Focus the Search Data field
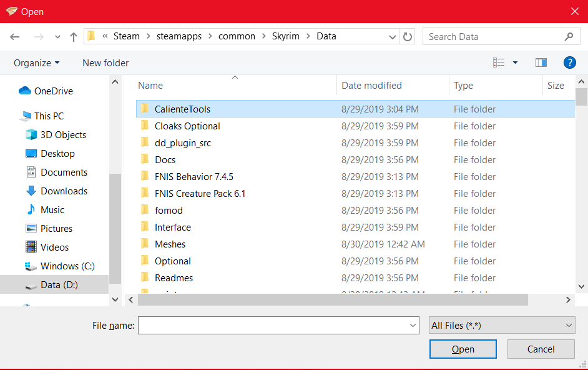The height and width of the screenshot is (370, 588). coord(501,37)
